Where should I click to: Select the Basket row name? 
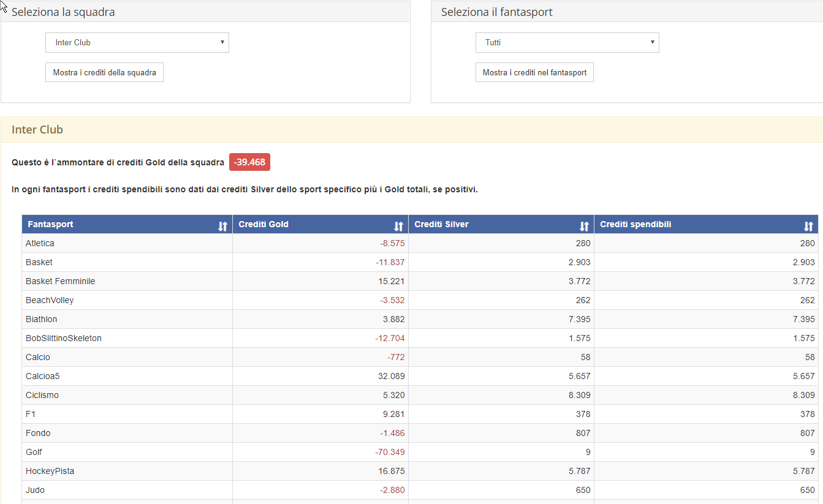click(39, 262)
